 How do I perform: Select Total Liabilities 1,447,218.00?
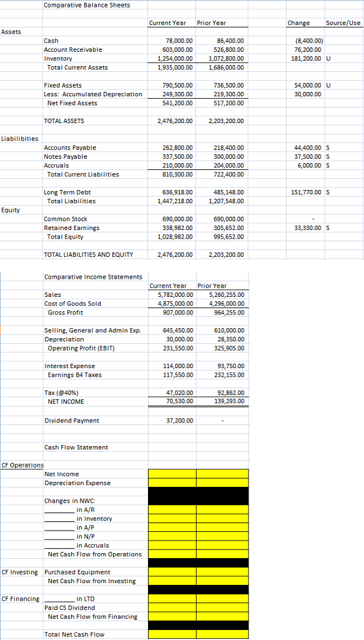point(176,201)
